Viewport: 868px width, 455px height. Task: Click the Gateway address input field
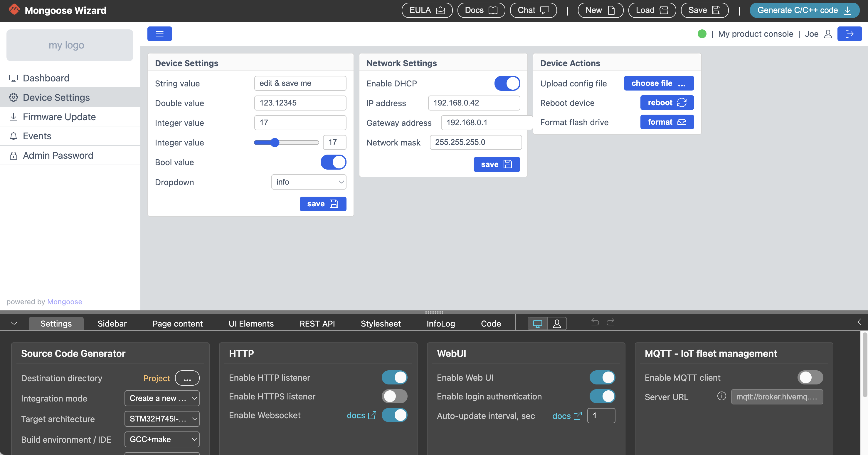coord(487,123)
